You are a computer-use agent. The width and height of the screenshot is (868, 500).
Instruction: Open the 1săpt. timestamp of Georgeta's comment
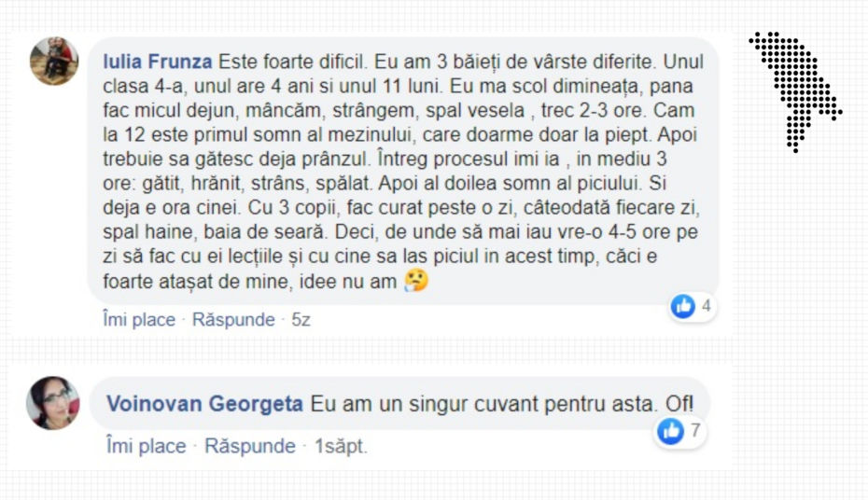[x=341, y=446]
